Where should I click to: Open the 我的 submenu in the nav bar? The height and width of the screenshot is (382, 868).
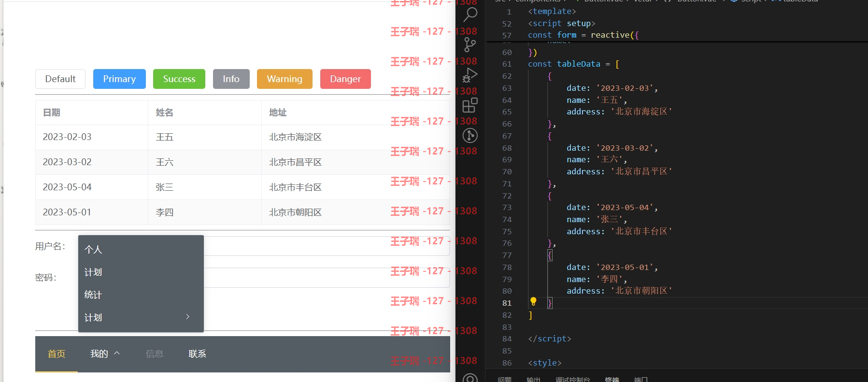pyautogui.click(x=105, y=354)
